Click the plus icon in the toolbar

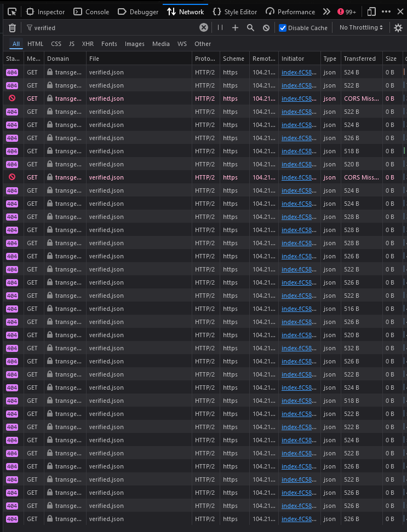click(x=235, y=28)
